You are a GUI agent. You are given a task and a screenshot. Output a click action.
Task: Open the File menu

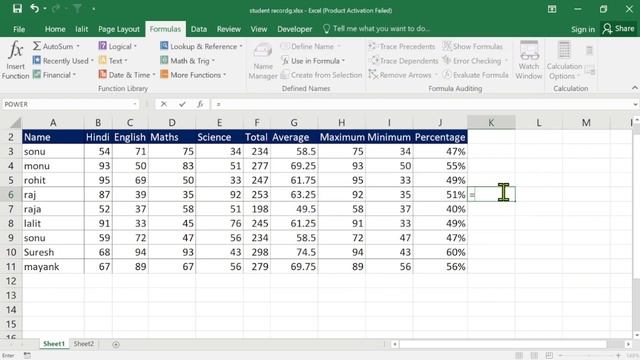coord(19,29)
